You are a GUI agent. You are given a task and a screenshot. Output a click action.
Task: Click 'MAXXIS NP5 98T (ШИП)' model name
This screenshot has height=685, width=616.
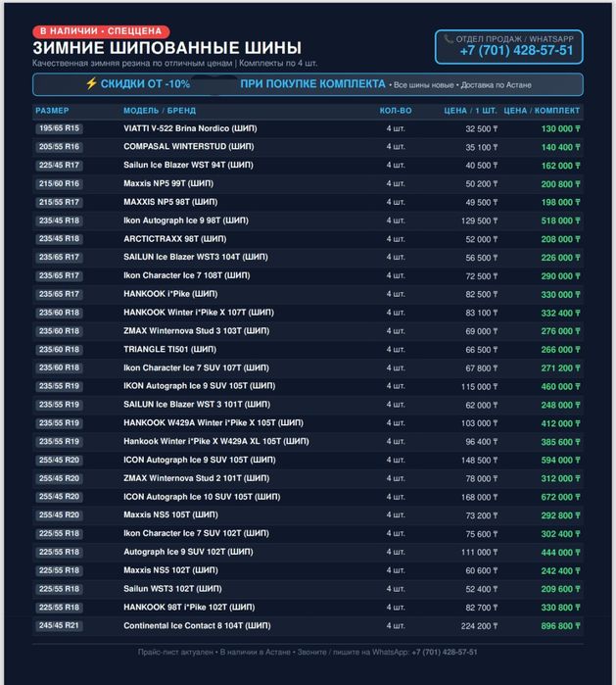[170, 202]
